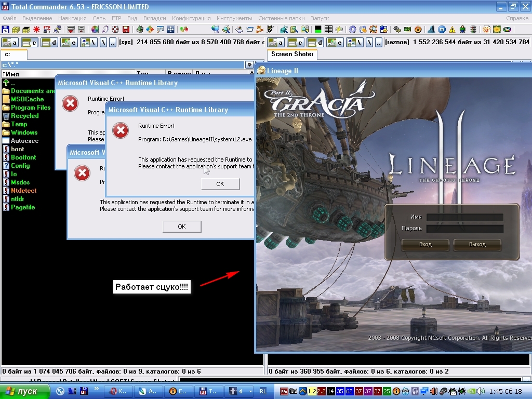Click the asterisk button beside left path bar

[249, 64]
